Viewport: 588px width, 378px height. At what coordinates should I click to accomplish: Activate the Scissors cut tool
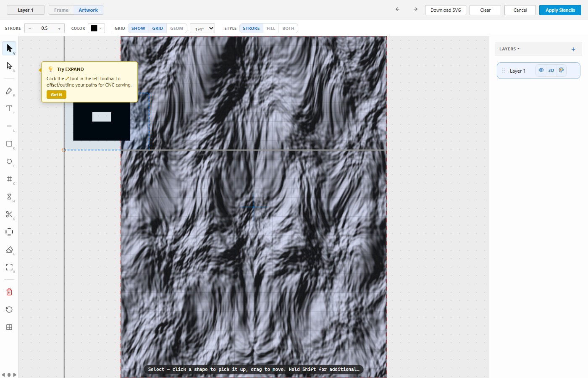point(9,214)
